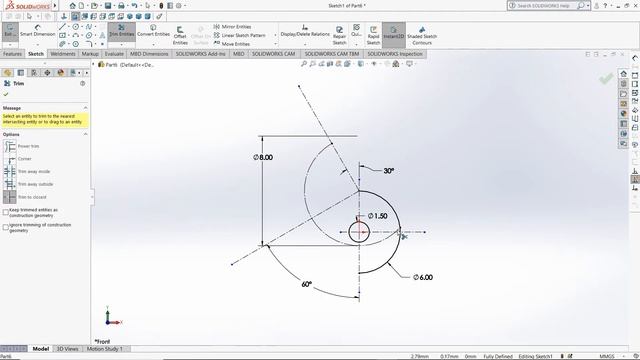The height and width of the screenshot is (360, 640).
Task: Click Move Entities
Action: (231, 44)
